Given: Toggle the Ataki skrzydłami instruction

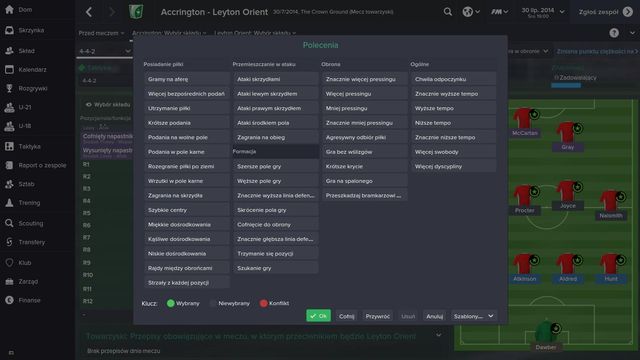Looking at the screenshot, I should tap(276, 79).
